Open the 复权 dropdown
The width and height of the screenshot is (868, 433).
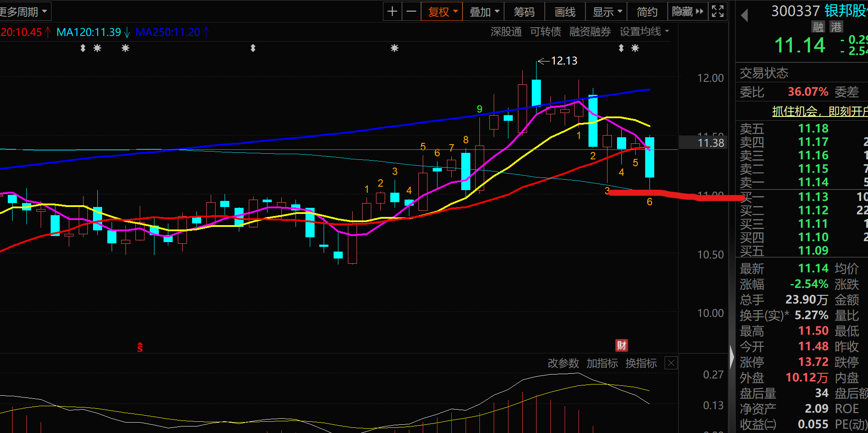(442, 12)
